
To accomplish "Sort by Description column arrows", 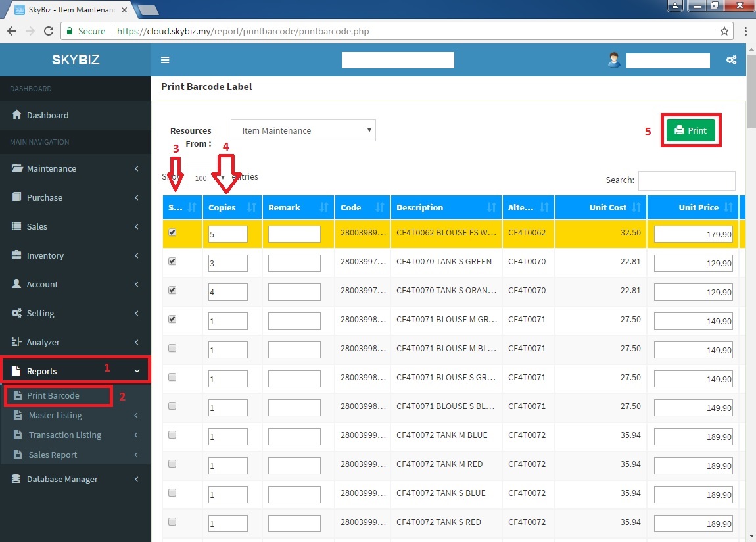I will click(x=492, y=207).
